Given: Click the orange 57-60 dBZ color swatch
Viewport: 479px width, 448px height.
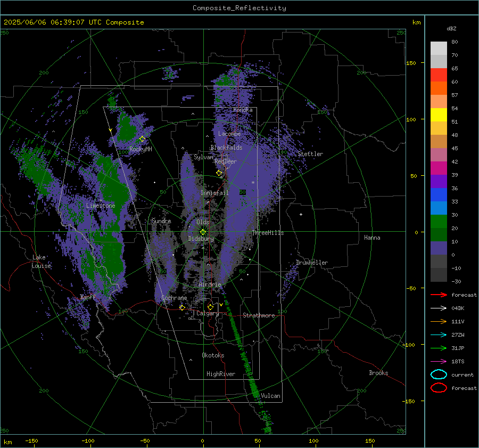Looking at the screenshot, I should point(439,88).
